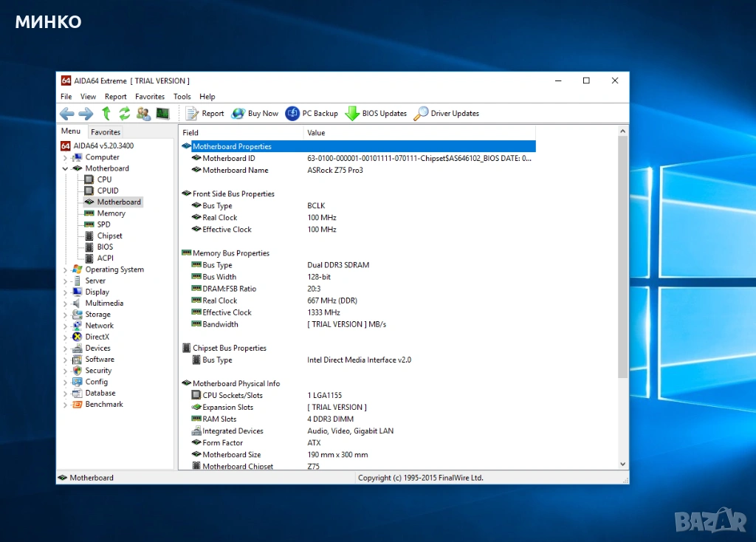The height and width of the screenshot is (542, 756).
Task: Switch to the Favorites tab
Action: coord(106,132)
